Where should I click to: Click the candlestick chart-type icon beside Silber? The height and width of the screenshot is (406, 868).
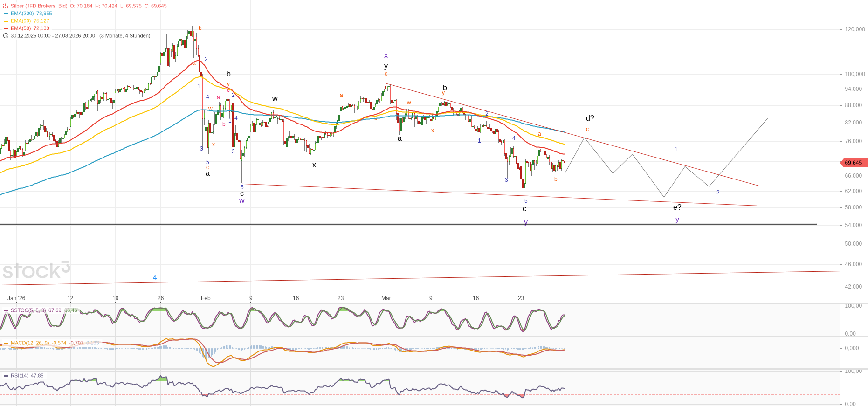pyautogui.click(x=6, y=6)
